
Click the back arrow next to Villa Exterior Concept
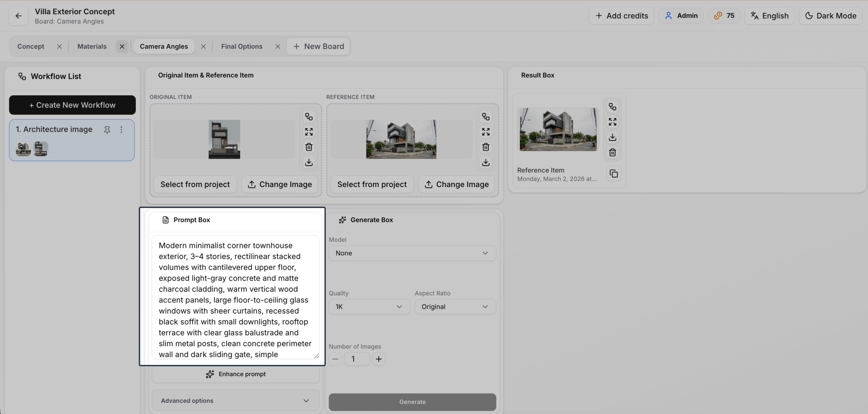[19, 16]
